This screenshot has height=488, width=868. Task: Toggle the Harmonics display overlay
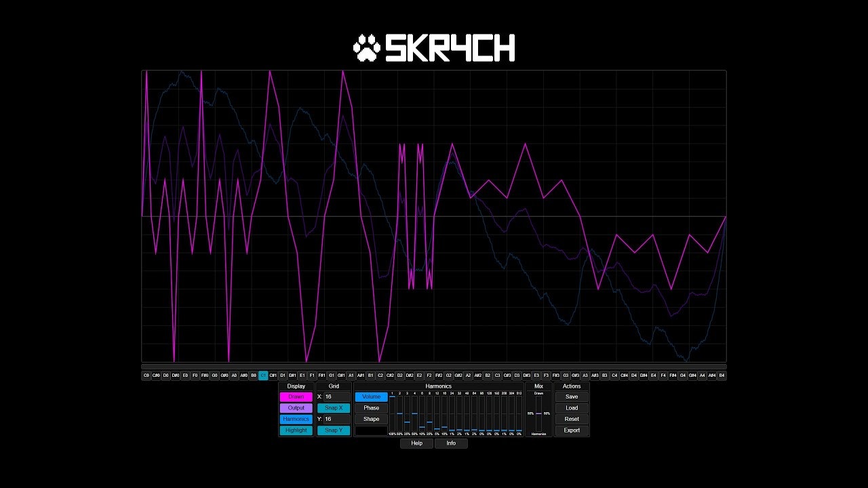(x=296, y=419)
